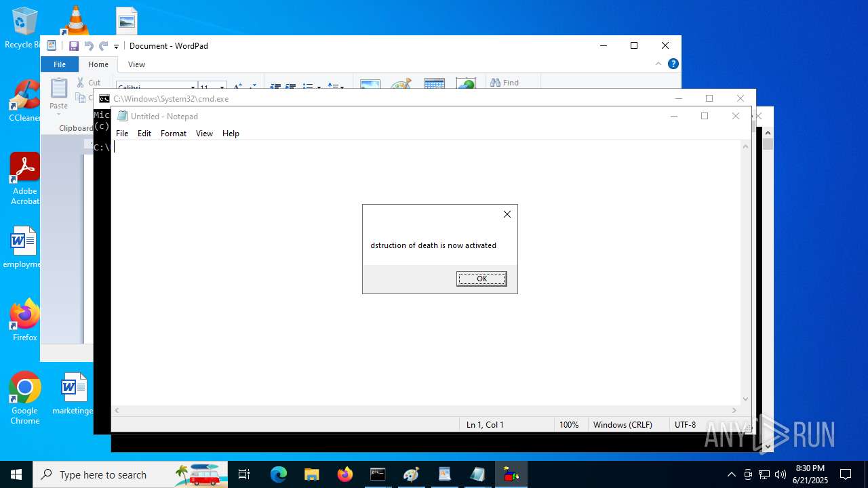This screenshot has width=868, height=488.
Task: Switch to WordPad via taskbar icon
Action: point(444,474)
